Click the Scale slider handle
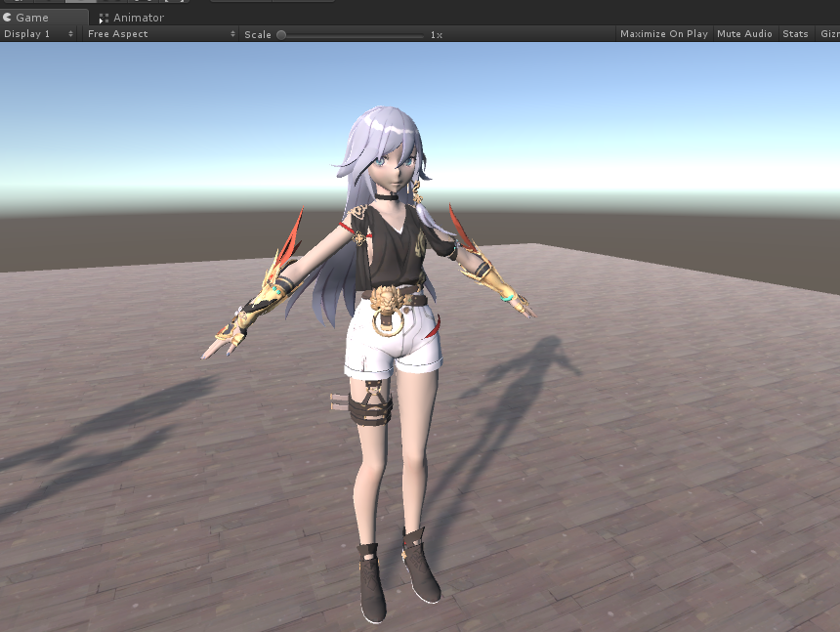840x632 pixels. coord(282,33)
